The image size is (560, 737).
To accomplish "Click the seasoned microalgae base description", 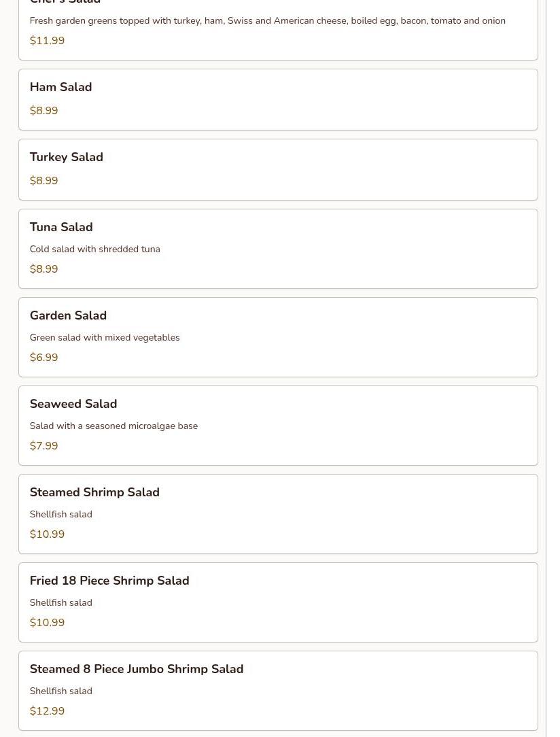I will click(x=113, y=426).
